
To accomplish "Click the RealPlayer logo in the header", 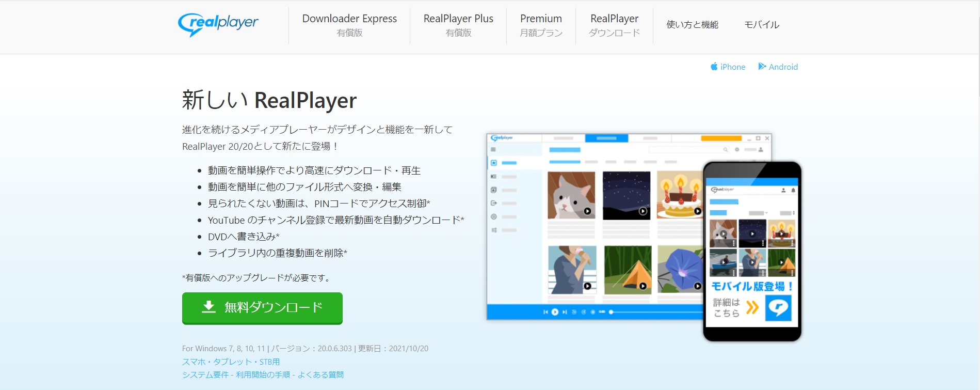I will (218, 24).
